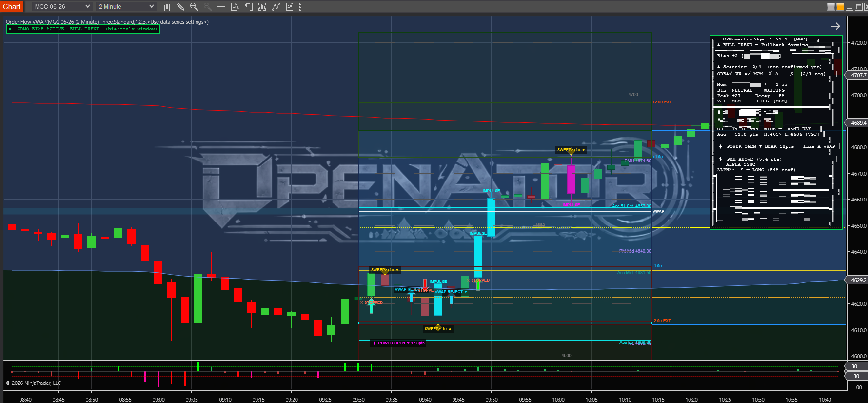Click the 4707.7 price marker on axis
The image size is (868, 403).
click(858, 75)
